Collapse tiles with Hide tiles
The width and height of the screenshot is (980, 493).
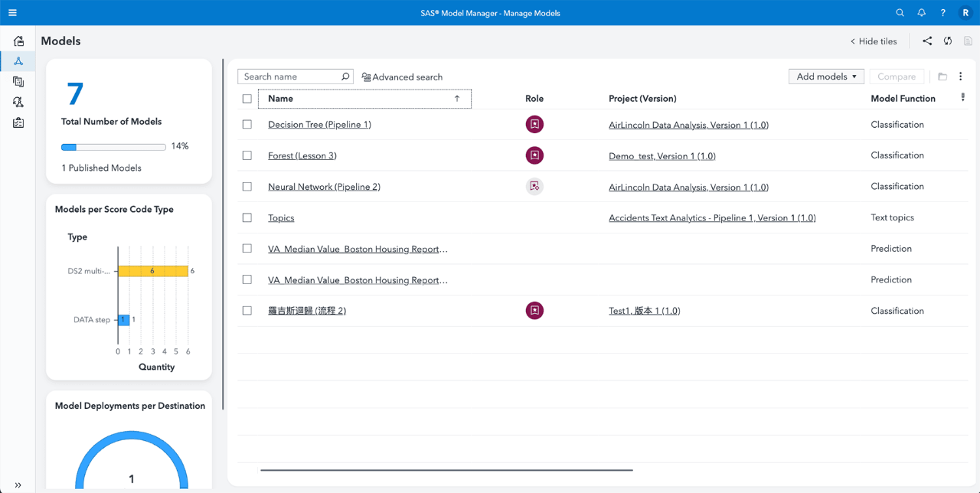[873, 41]
